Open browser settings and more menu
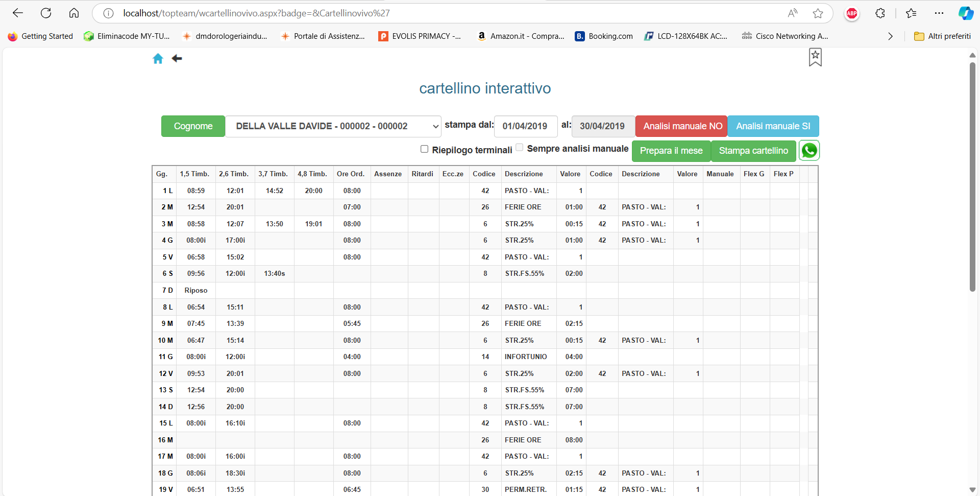The image size is (980, 496). click(x=939, y=13)
